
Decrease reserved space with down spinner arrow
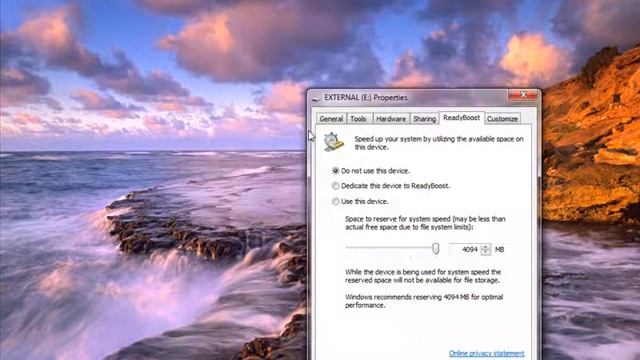click(485, 252)
